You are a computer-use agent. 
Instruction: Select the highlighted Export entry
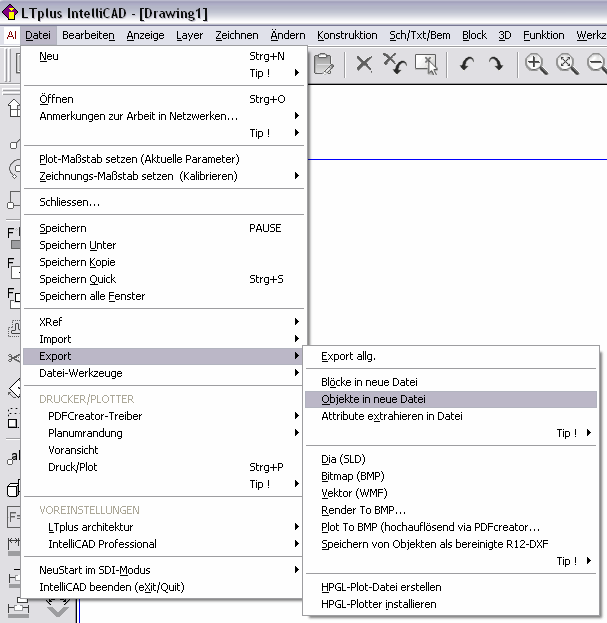click(164, 356)
